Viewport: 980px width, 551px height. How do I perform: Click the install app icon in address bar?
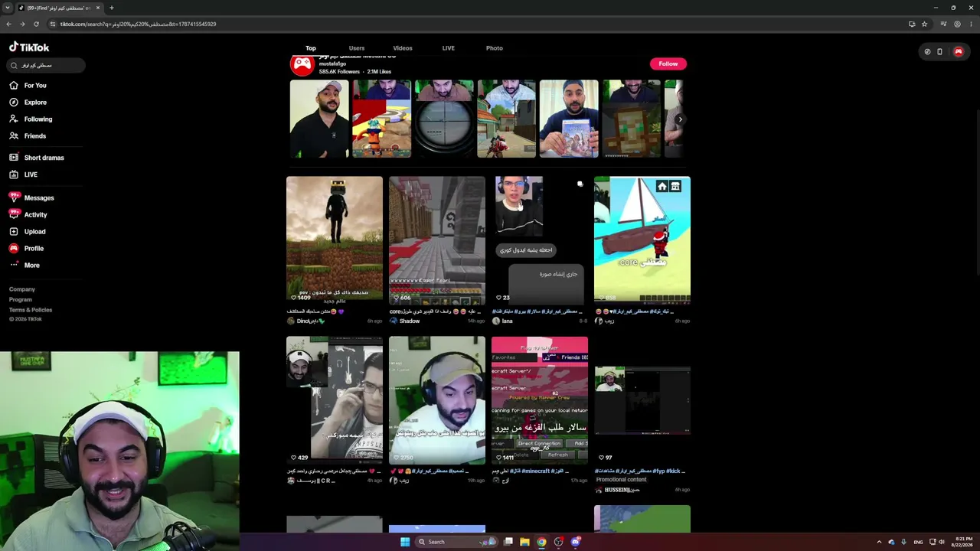(x=912, y=24)
